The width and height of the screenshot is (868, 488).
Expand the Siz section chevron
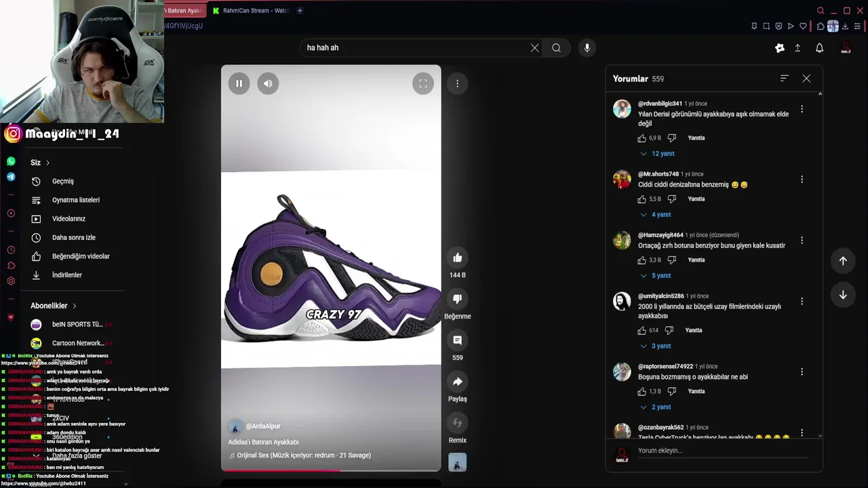point(47,163)
